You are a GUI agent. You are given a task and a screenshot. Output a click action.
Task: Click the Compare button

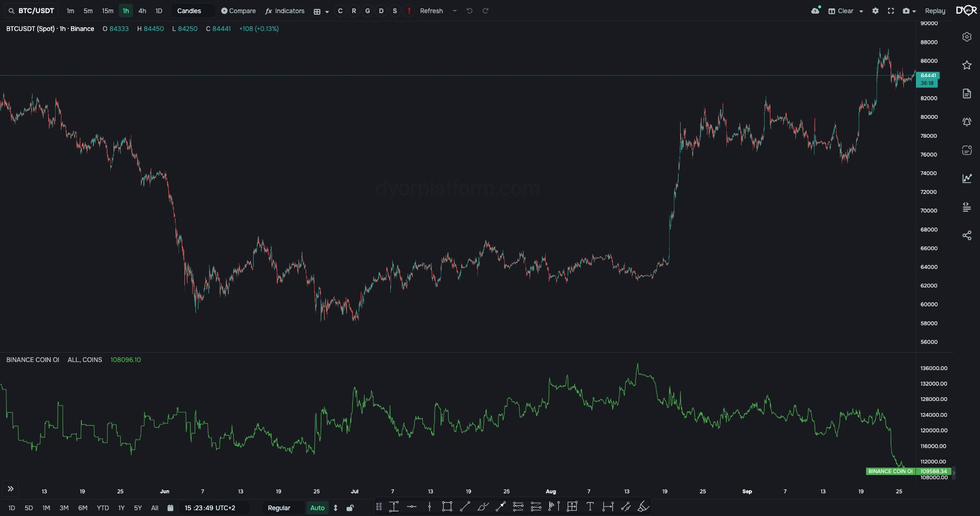click(x=238, y=11)
